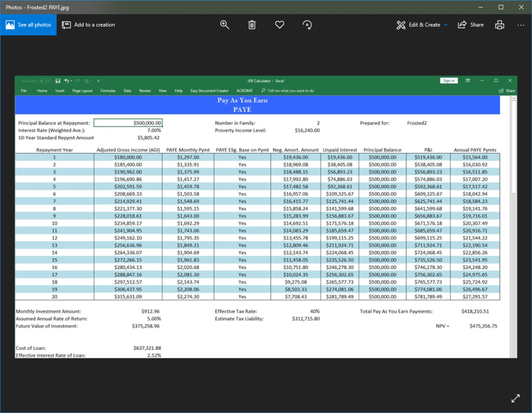Screen dimensions: 532x413
Task: Click the See all photos button
Action: coord(29,25)
